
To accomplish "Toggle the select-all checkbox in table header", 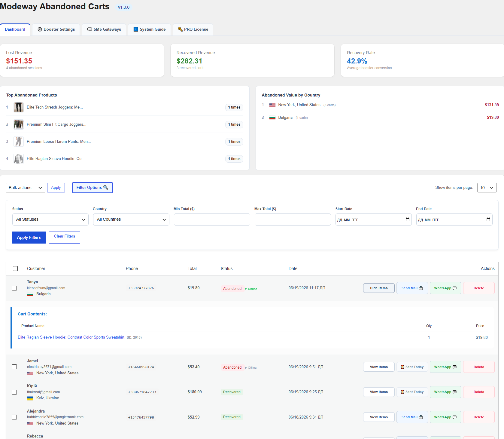I will coord(15,269).
